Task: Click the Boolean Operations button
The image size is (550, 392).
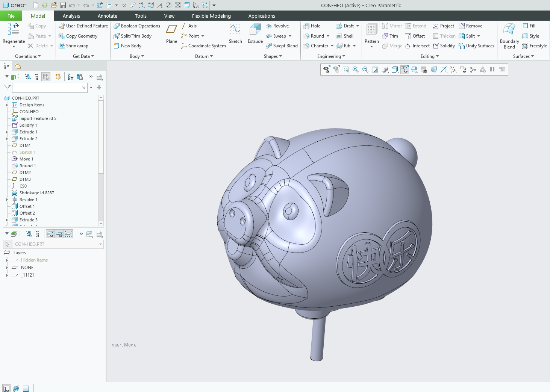Action: click(x=137, y=26)
